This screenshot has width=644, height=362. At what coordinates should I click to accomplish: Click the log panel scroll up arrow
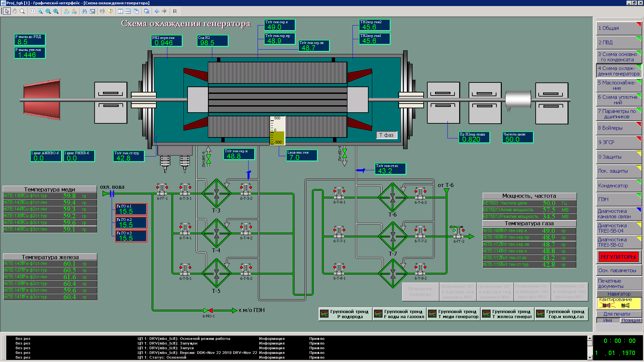click(x=590, y=338)
